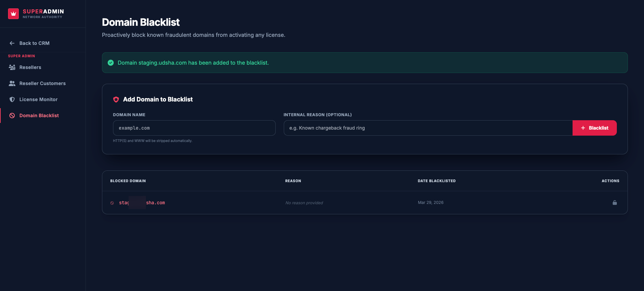This screenshot has width=644, height=291.
Task: Click the blocked domain ending sha.com
Action: [142, 203]
